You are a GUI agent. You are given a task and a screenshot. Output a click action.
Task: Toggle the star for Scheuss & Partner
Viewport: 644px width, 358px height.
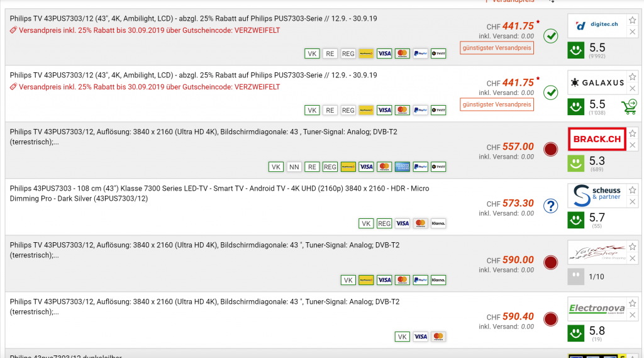pos(633,190)
